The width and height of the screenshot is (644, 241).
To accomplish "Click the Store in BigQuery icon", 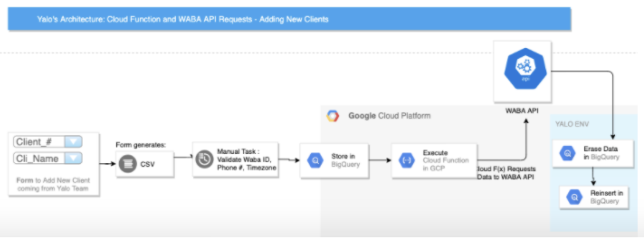I will tap(315, 160).
